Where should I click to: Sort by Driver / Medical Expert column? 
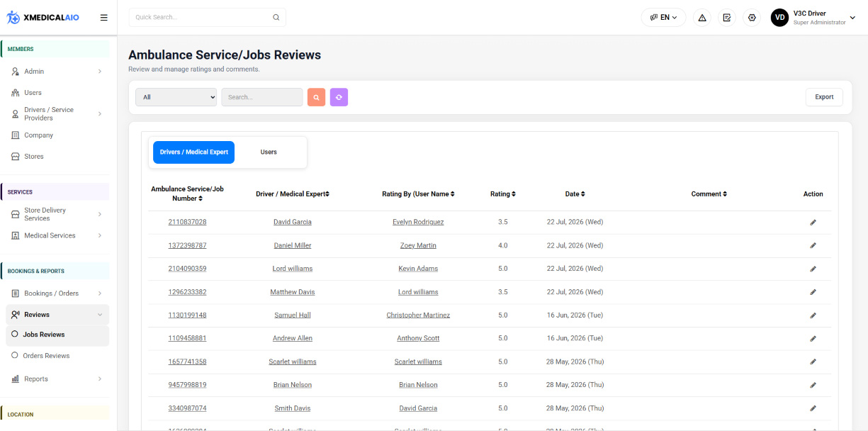pos(293,194)
